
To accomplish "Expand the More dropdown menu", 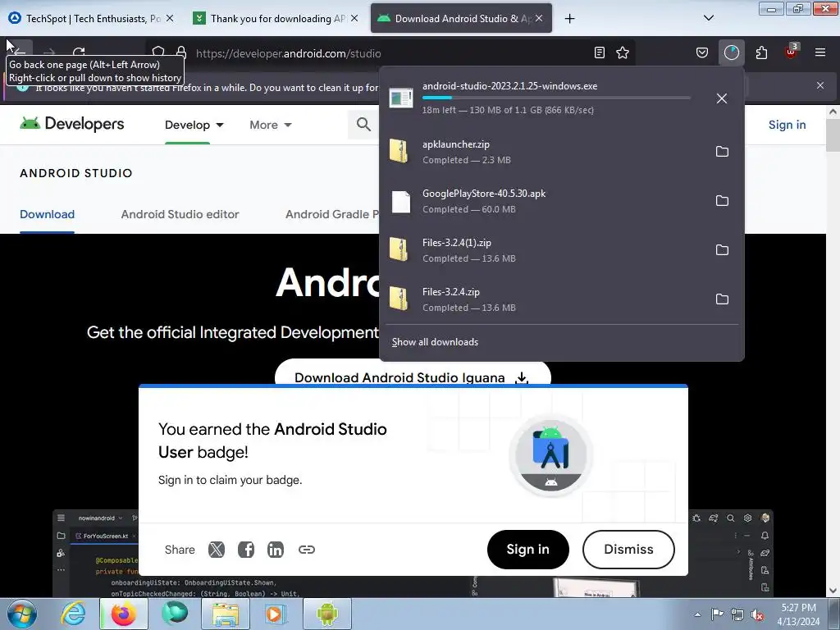I will coord(271,125).
